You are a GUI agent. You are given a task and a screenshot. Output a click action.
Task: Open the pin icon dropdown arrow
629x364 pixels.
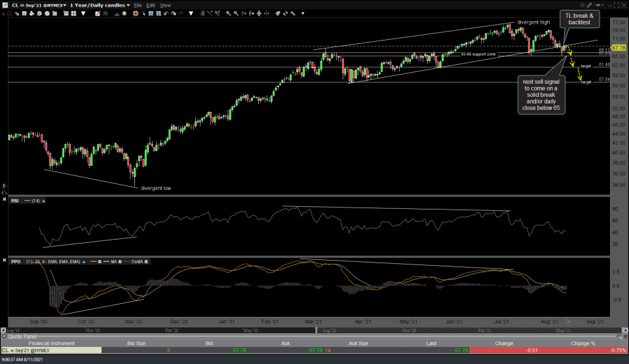603,5
